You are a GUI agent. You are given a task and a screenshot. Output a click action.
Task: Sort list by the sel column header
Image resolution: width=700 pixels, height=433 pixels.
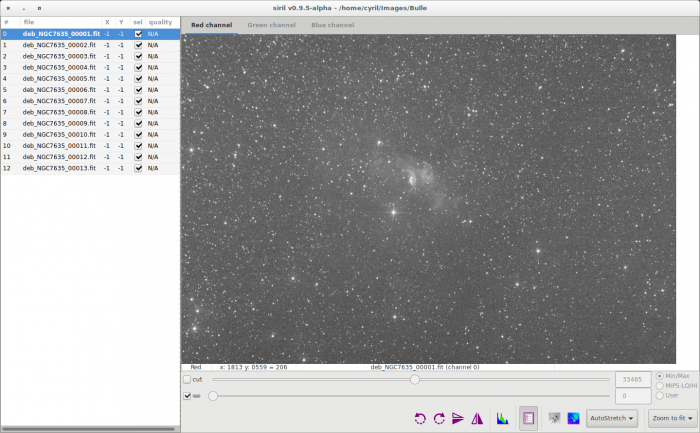[138, 22]
